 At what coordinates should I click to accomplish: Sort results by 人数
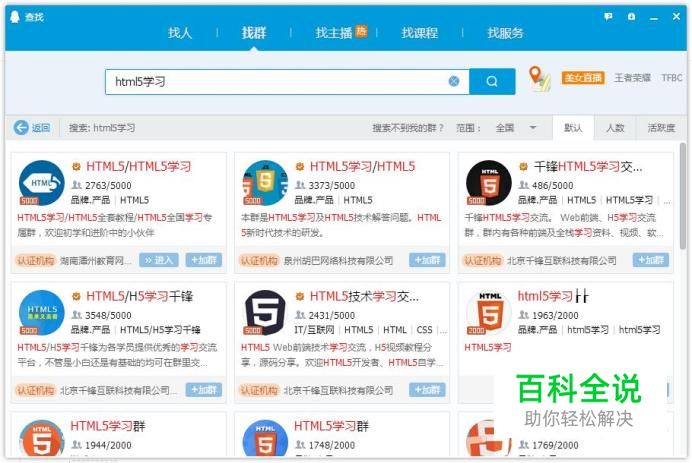tap(615, 128)
